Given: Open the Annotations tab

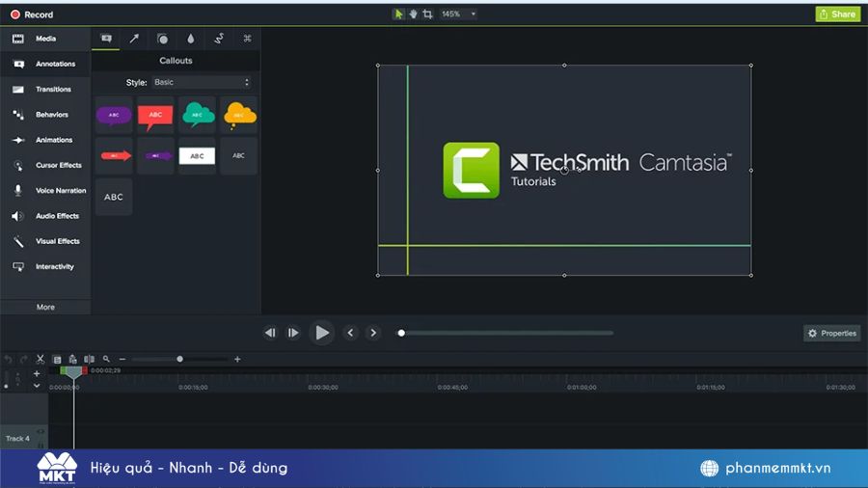Looking at the screenshot, I should point(45,65).
